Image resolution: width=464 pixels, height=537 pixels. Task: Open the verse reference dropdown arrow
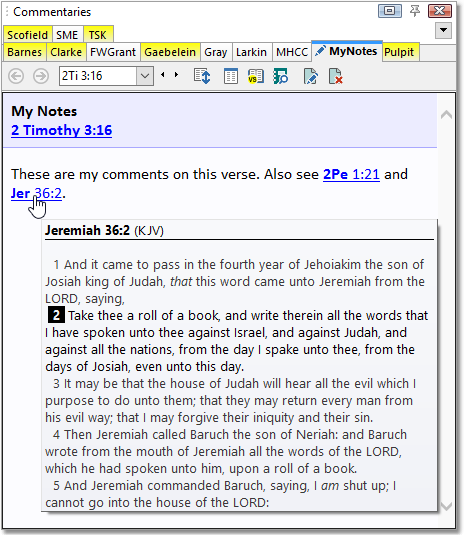145,76
